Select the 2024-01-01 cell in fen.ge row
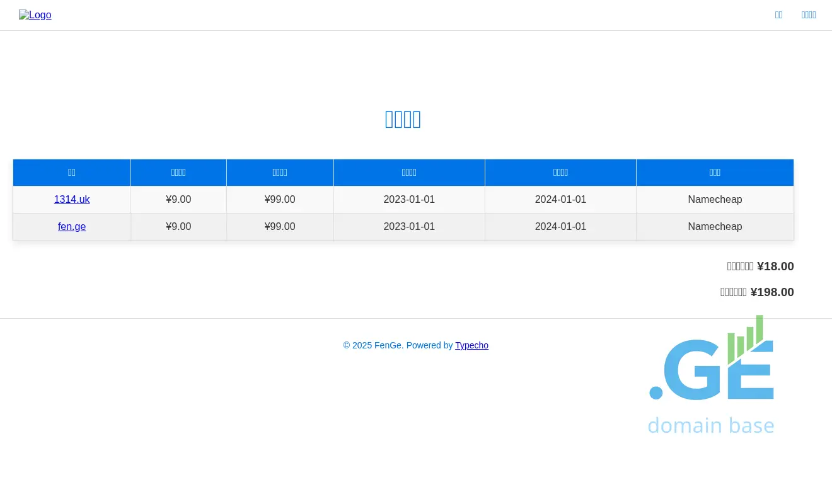 point(560,227)
